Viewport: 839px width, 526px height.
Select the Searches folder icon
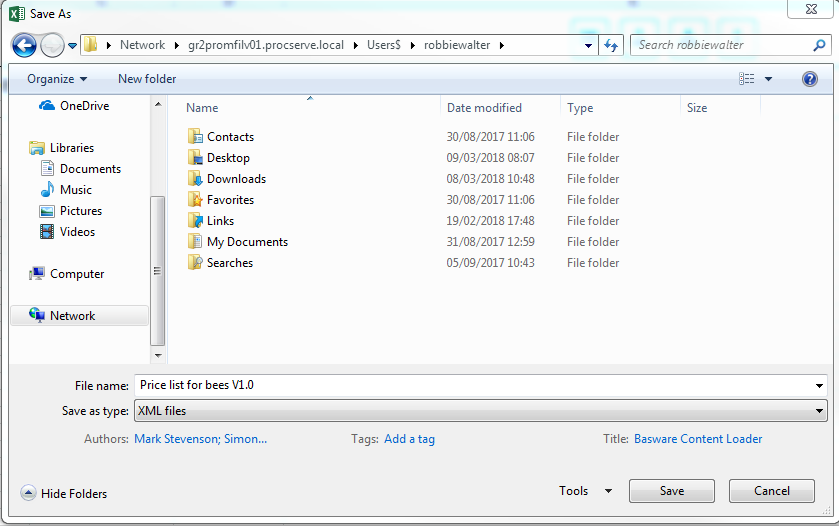[195, 263]
